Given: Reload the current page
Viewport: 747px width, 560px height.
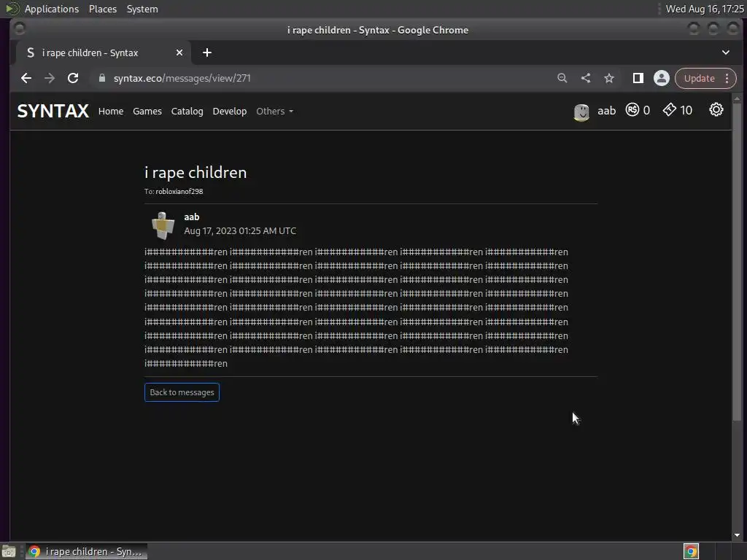Looking at the screenshot, I should (x=73, y=78).
